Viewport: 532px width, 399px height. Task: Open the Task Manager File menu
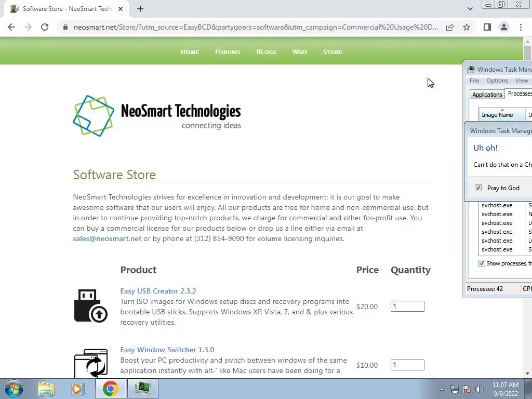tap(474, 81)
